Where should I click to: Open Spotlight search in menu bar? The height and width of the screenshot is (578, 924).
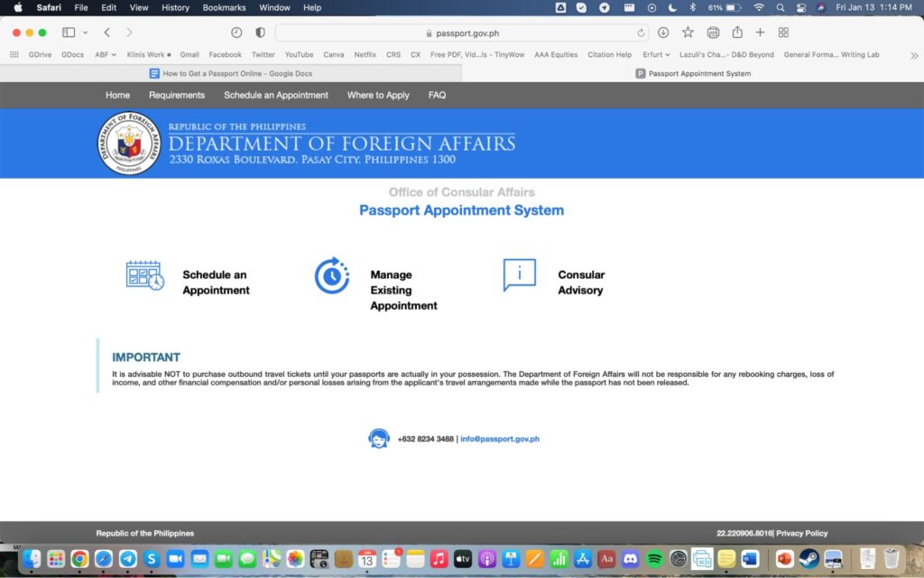click(781, 7)
